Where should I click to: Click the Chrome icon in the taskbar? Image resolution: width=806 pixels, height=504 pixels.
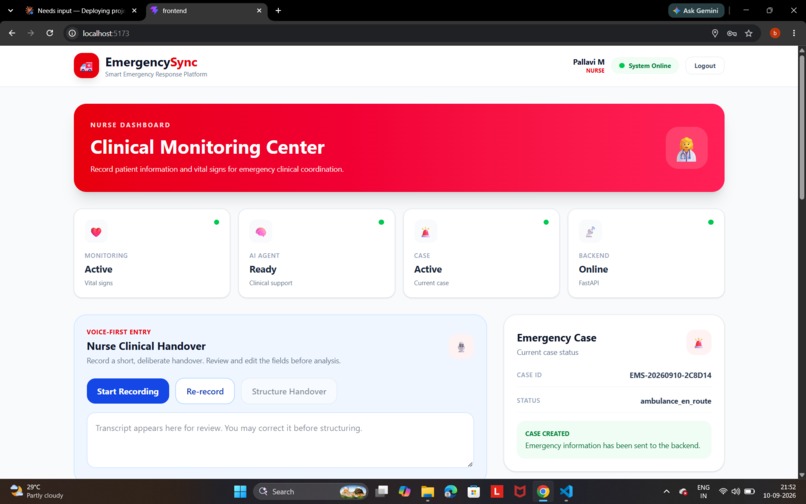pos(543,492)
